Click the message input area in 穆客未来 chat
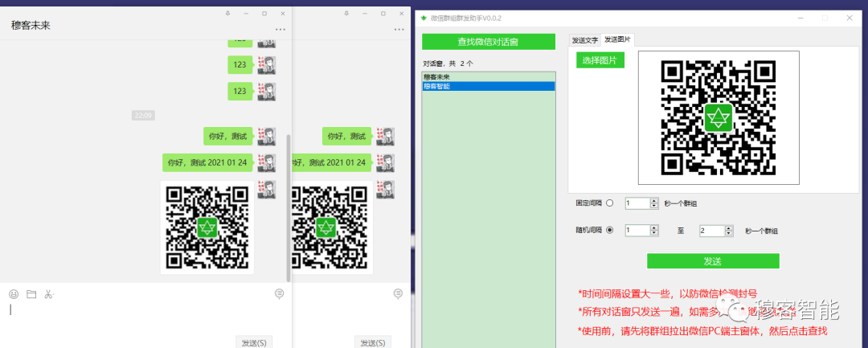 [145, 318]
